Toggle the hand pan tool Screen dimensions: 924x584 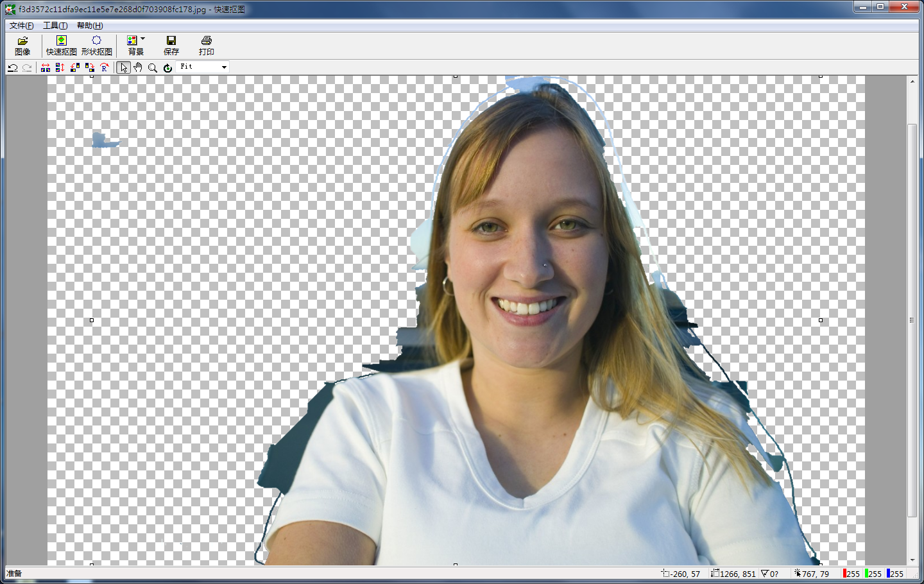tap(138, 67)
